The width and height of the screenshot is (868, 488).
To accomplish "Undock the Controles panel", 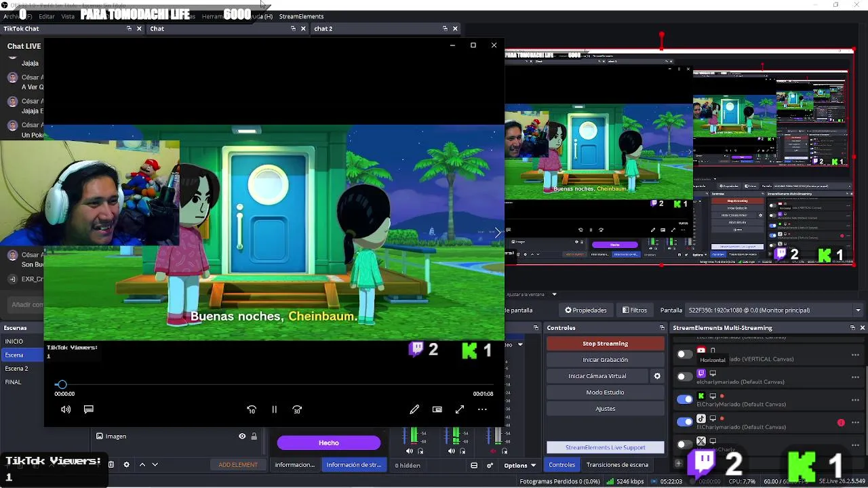I will [662, 328].
